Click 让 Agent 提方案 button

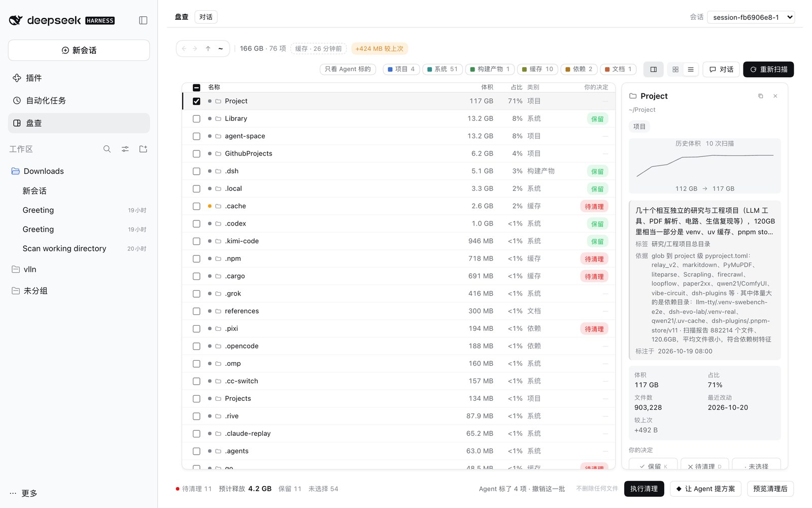(x=705, y=489)
